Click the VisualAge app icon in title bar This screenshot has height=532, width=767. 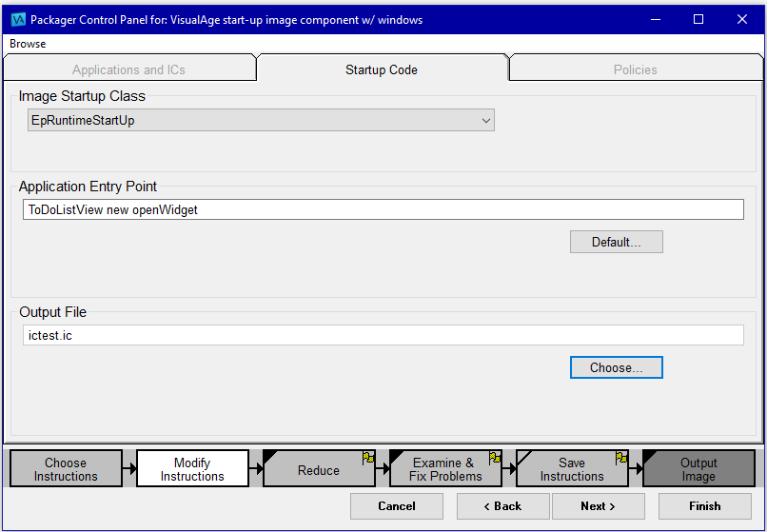click(17, 19)
